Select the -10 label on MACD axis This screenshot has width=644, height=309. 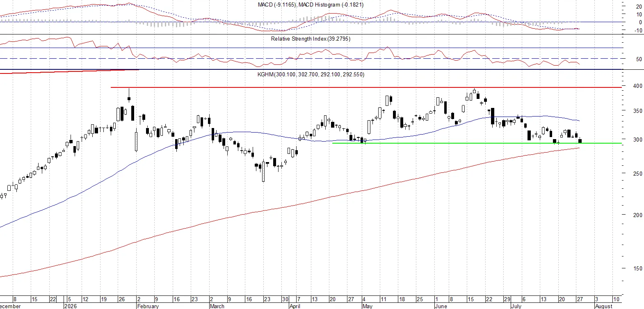pos(638,30)
